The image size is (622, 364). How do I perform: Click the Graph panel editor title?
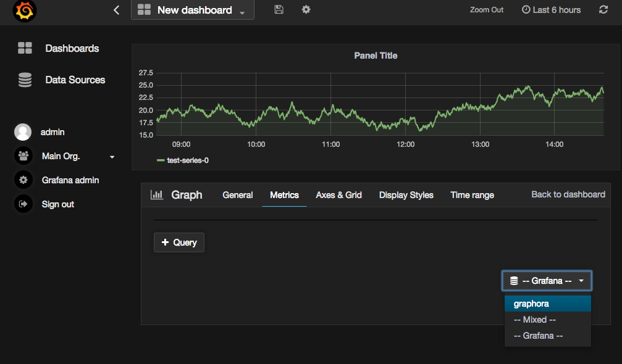(x=187, y=195)
